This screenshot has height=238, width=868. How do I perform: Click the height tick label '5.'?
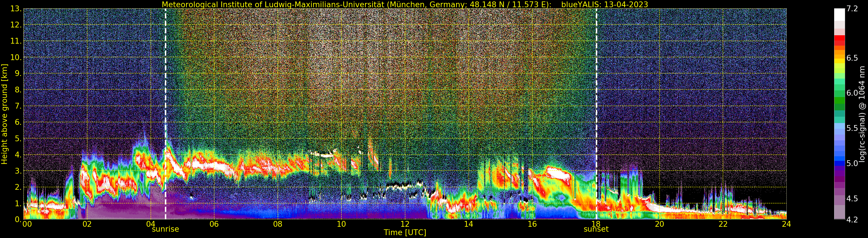click(18, 138)
